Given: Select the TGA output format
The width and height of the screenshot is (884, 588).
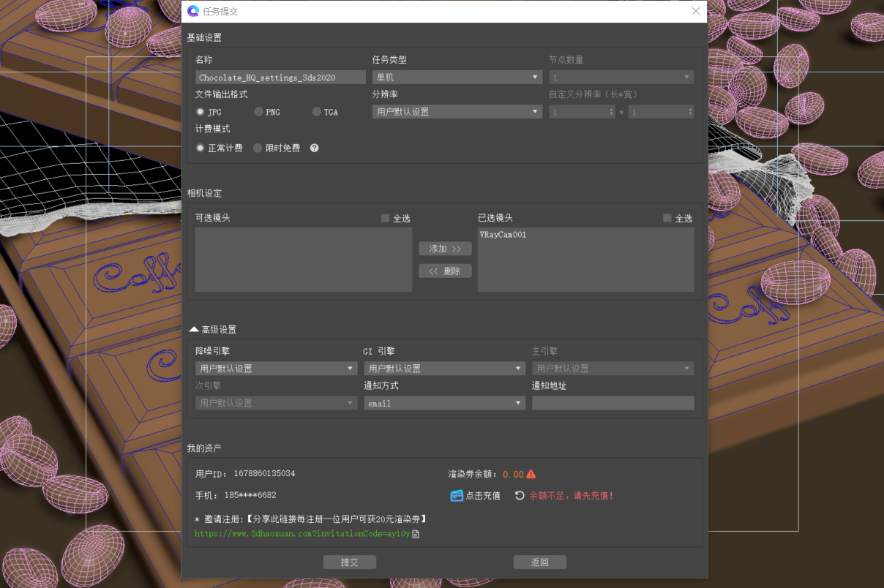Looking at the screenshot, I should tap(317, 112).
